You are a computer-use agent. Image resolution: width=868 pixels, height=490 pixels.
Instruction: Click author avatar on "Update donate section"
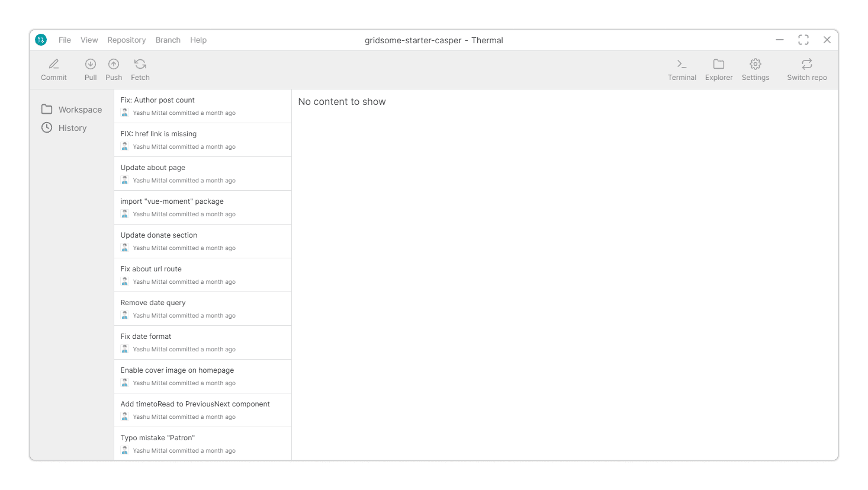(x=125, y=248)
